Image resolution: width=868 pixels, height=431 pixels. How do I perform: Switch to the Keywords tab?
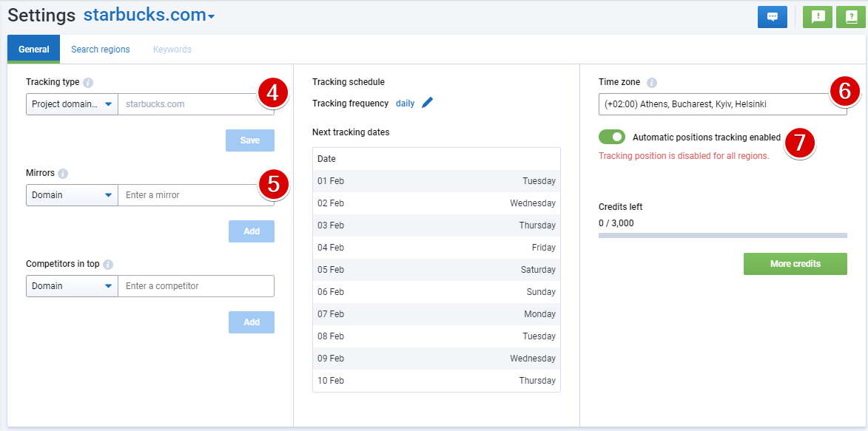172,50
